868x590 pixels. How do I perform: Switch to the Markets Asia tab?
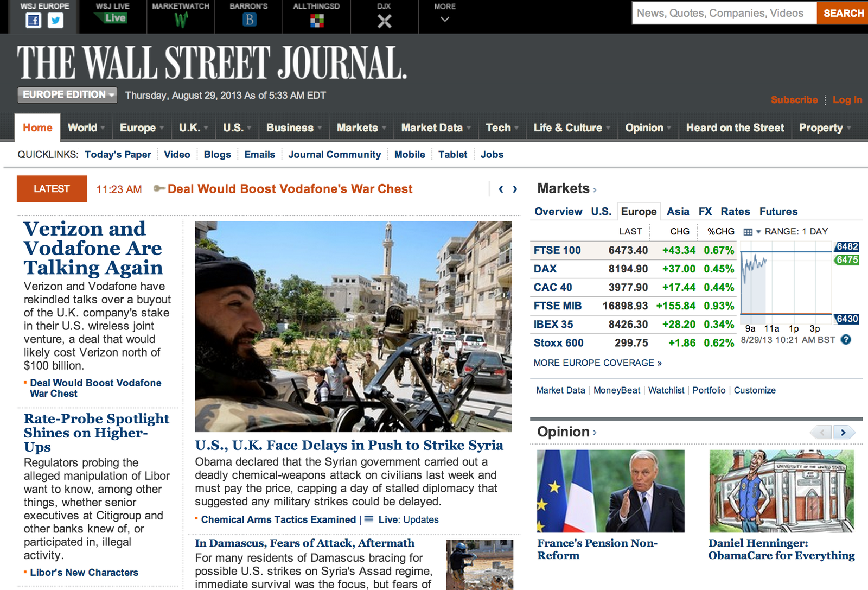[678, 212]
